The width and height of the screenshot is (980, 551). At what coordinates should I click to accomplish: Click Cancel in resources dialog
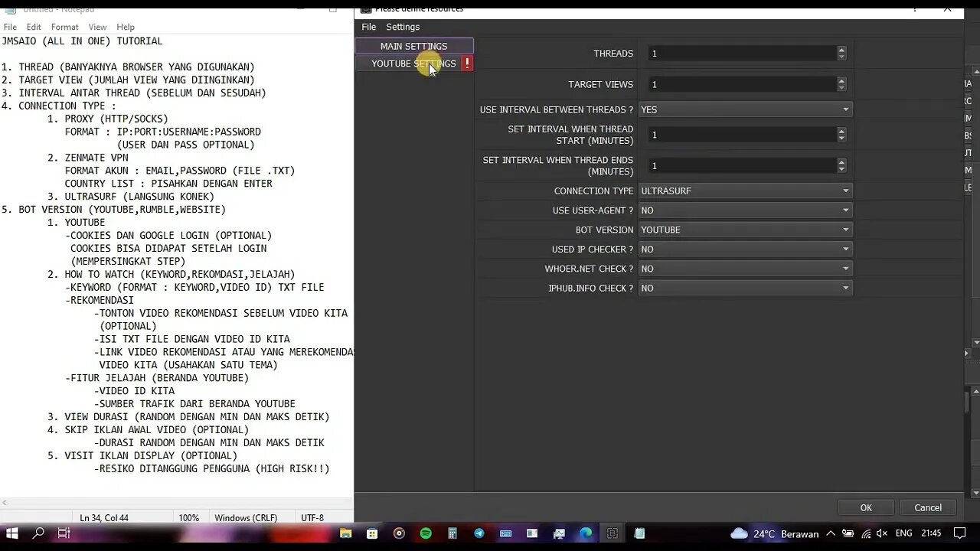click(928, 507)
